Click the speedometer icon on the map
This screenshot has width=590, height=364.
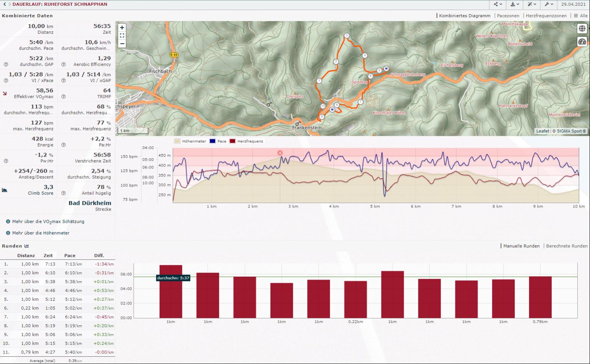point(582,42)
